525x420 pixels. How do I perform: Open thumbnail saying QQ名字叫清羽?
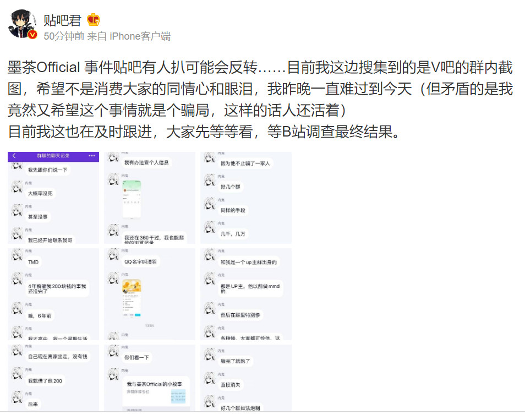pos(150,294)
